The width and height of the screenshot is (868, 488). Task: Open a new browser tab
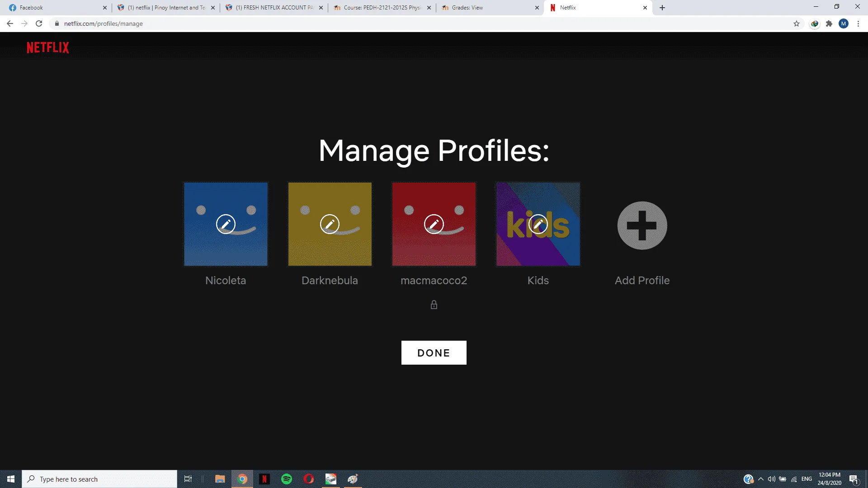662,8
